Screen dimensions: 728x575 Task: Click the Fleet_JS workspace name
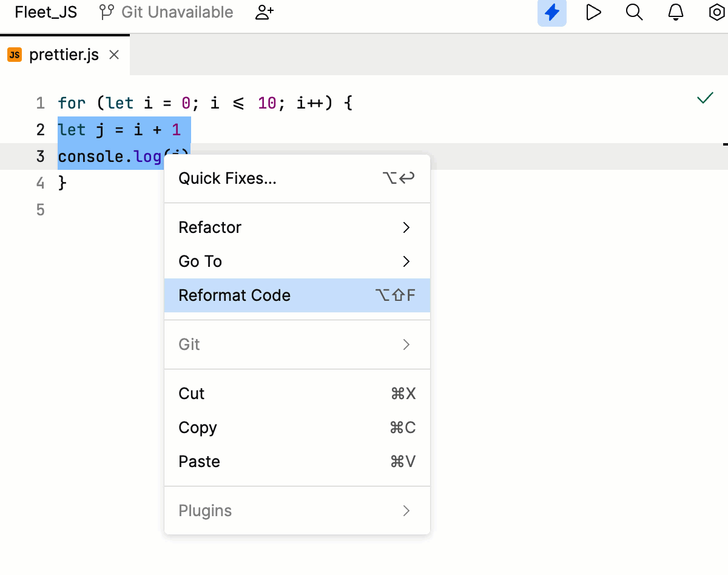click(x=44, y=12)
